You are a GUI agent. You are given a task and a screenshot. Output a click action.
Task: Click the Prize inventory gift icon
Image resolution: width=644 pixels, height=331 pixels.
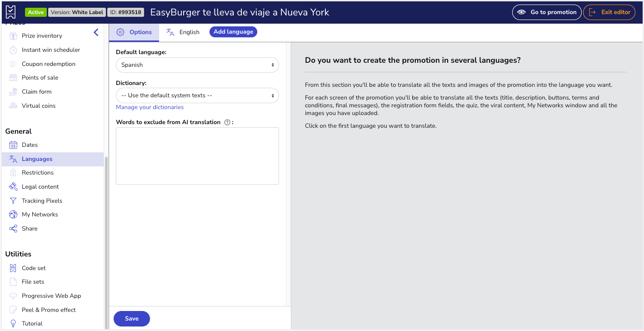[13, 36]
